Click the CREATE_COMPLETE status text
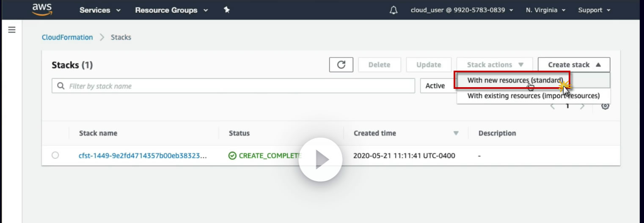644x223 pixels. 270,155
